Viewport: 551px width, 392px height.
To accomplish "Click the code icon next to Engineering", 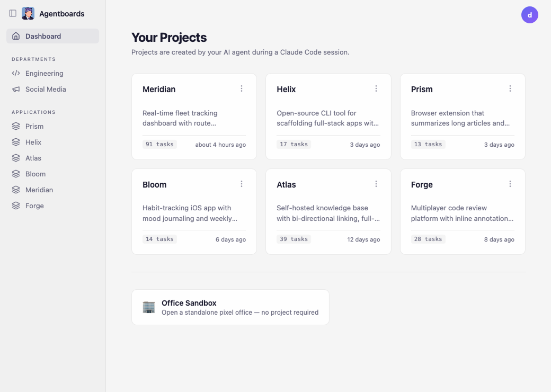I will click(16, 73).
